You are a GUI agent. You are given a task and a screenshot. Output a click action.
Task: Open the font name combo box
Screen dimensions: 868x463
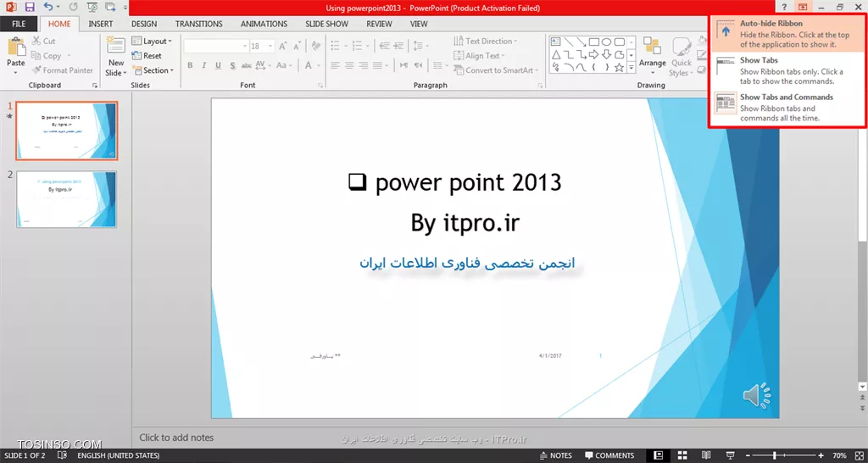coord(215,47)
